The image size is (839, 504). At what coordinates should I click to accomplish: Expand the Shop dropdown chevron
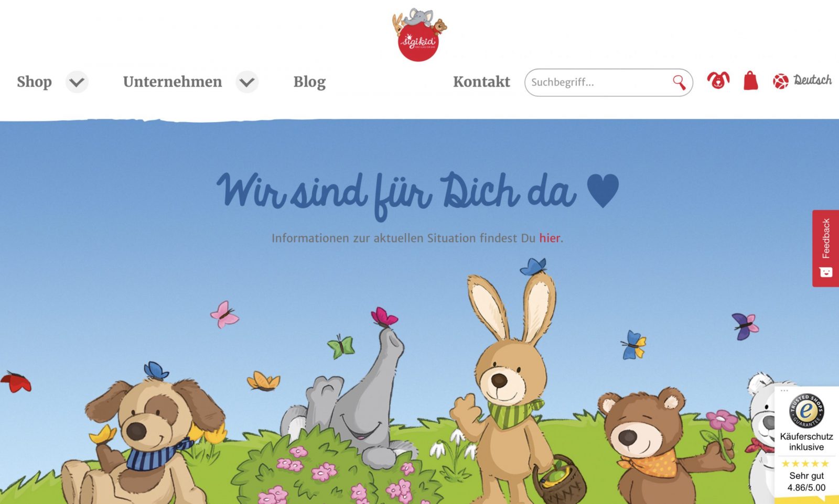click(x=77, y=82)
